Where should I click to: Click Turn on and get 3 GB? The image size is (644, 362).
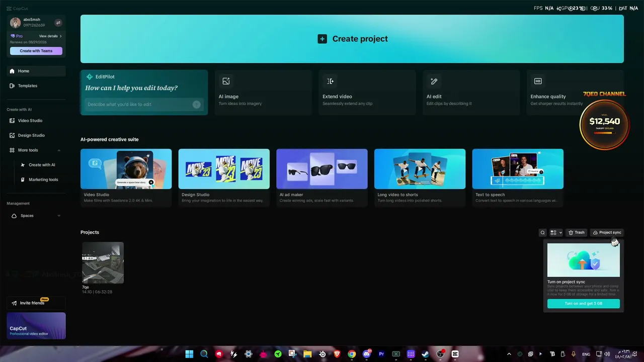click(584, 304)
